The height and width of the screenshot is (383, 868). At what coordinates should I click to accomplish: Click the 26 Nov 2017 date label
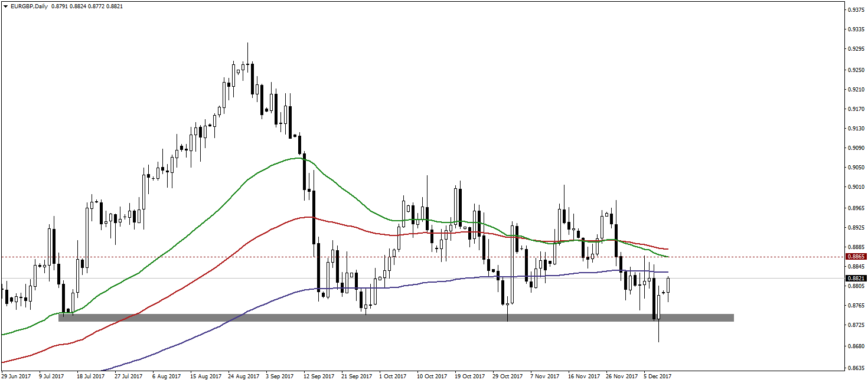click(621, 376)
